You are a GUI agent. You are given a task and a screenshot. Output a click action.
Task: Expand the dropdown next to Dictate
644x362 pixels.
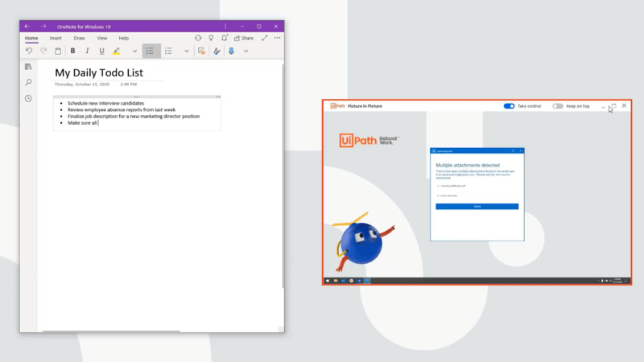246,51
